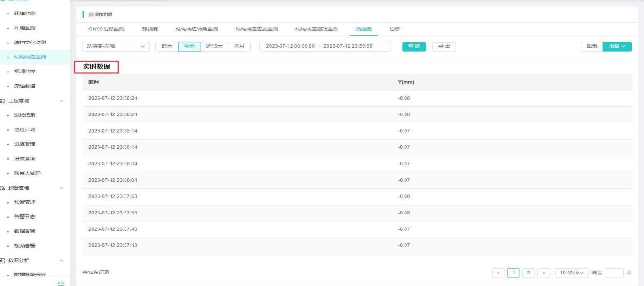Go to next page arrow
Viewport: 644px width, 286px height.
pyautogui.click(x=544, y=272)
